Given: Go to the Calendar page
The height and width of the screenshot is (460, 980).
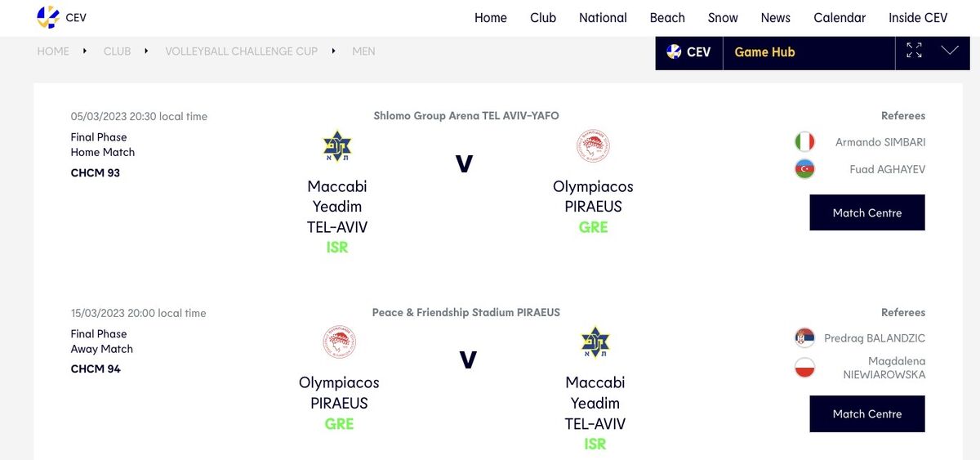Looking at the screenshot, I should point(840,18).
